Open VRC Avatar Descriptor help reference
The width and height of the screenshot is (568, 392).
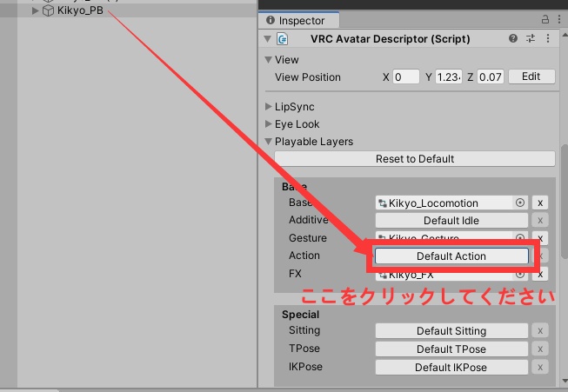[x=513, y=38]
